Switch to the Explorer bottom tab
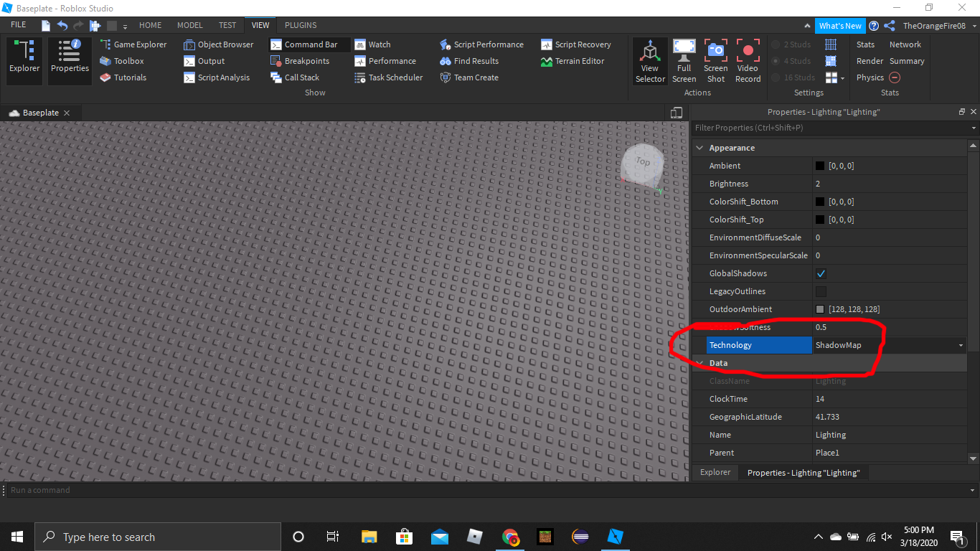The width and height of the screenshot is (980, 551). click(715, 472)
